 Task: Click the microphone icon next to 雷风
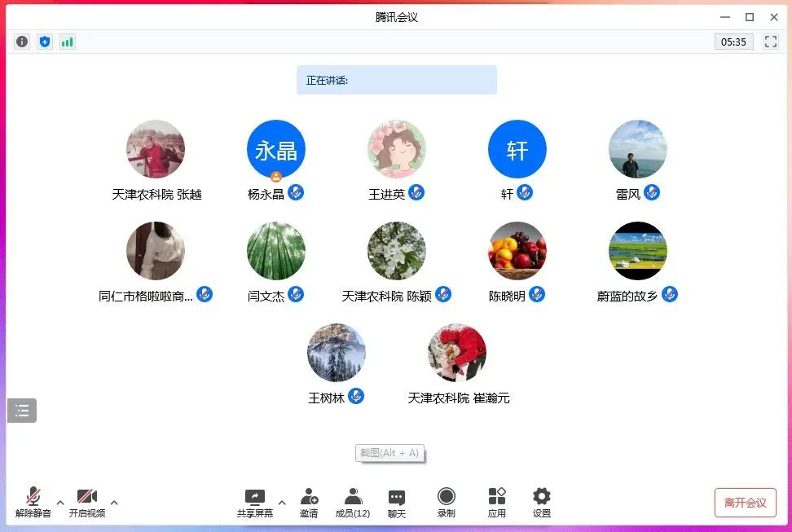click(652, 192)
